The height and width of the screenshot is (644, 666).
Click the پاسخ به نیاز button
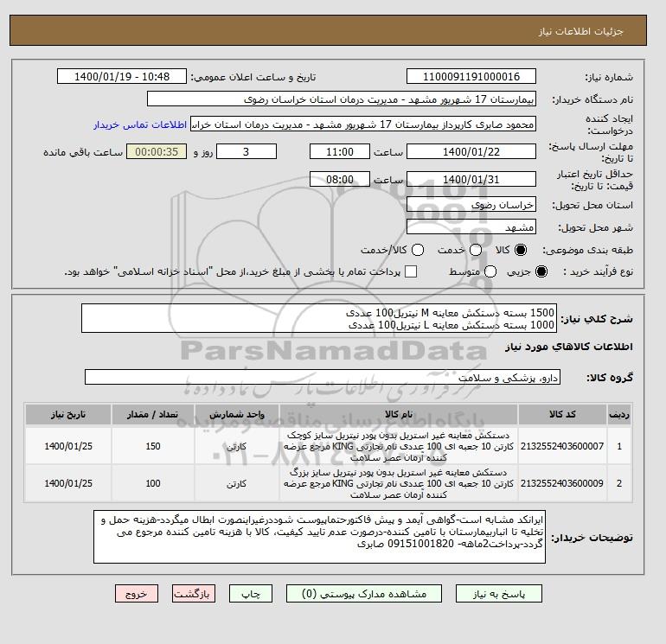coord(499,594)
